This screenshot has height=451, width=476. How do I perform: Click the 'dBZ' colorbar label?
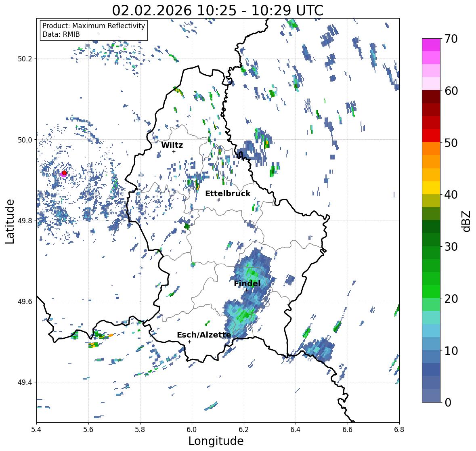[x=467, y=221]
